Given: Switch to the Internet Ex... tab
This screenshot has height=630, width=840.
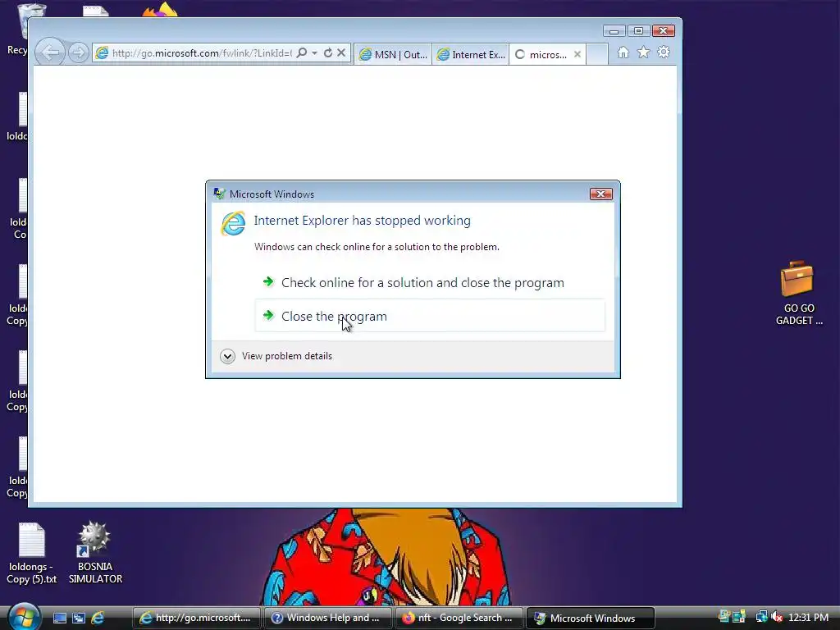Looking at the screenshot, I should tap(470, 54).
